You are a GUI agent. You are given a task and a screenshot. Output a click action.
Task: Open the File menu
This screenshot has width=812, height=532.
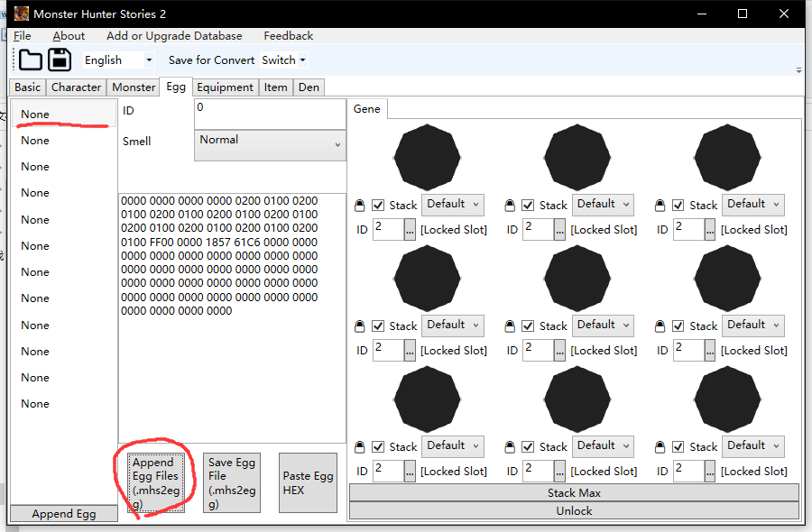[23, 36]
